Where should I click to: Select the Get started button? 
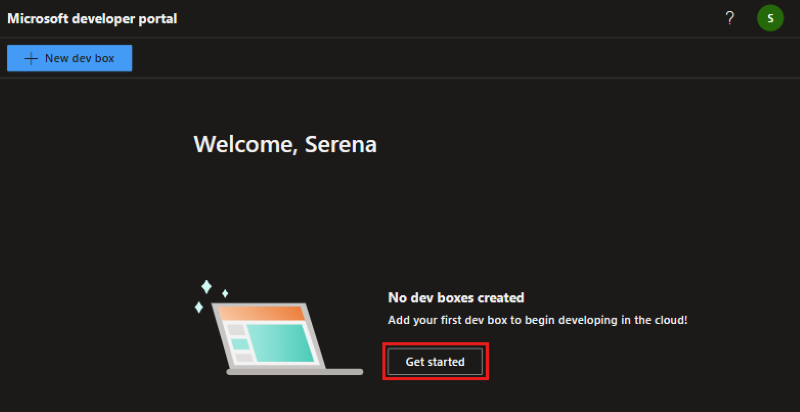click(435, 362)
